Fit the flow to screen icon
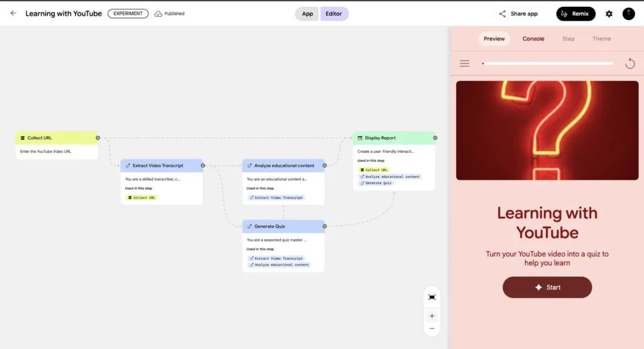This screenshot has height=349, width=644. tap(431, 297)
